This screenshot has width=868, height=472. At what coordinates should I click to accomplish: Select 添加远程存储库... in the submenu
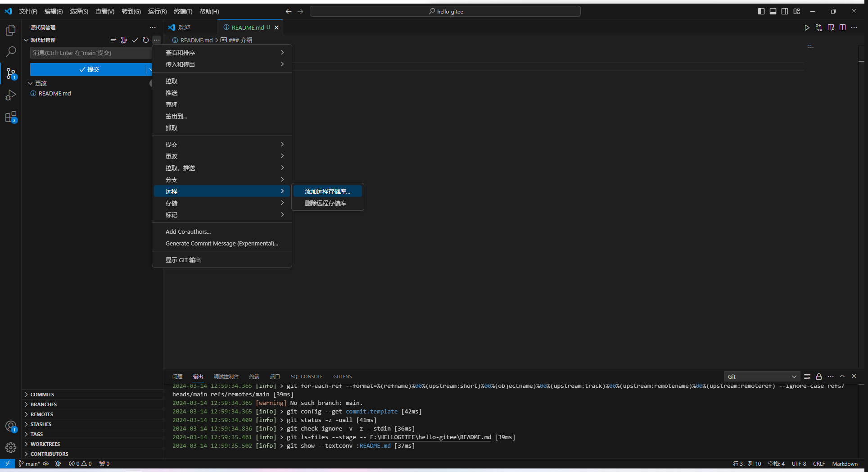point(328,191)
